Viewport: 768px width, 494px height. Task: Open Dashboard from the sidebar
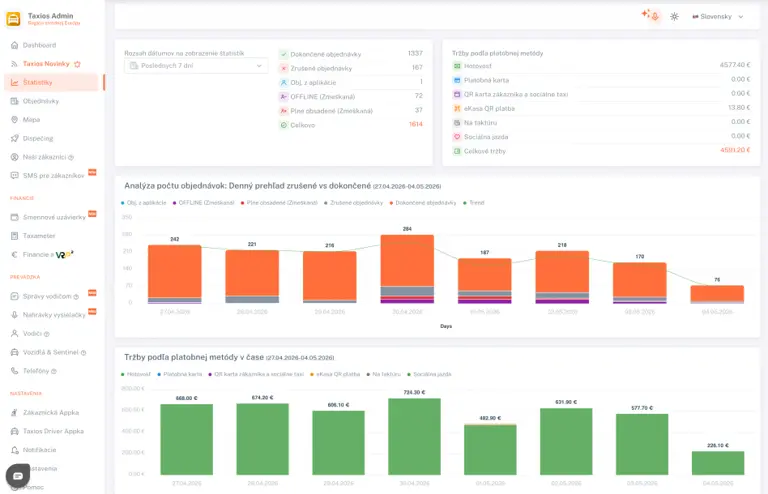[39, 45]
